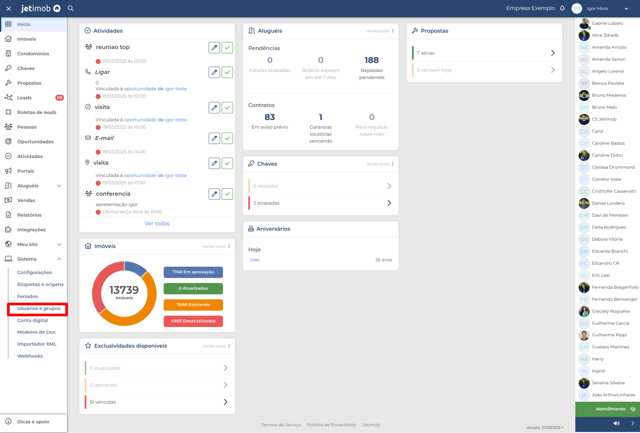Open chat with Fernanda Braganholo
Image resolution: width=640 pixels, height=433 pixels.
pyautogui.click(x=608, y=287)
